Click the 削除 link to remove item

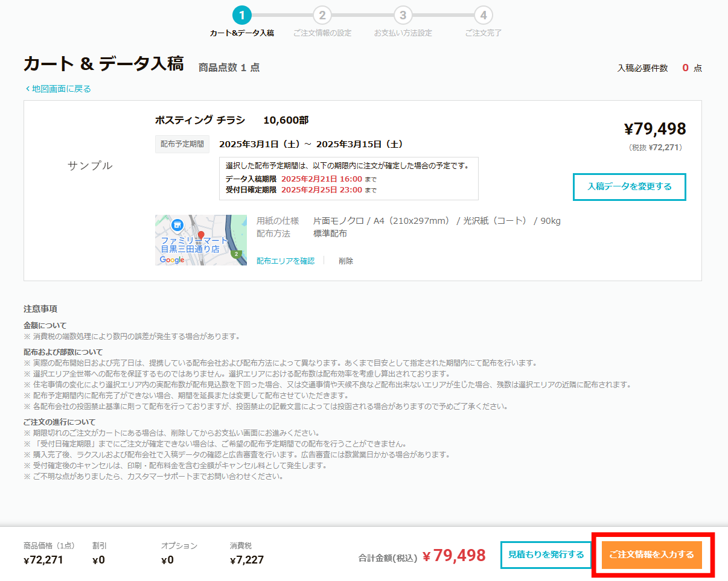345,260
